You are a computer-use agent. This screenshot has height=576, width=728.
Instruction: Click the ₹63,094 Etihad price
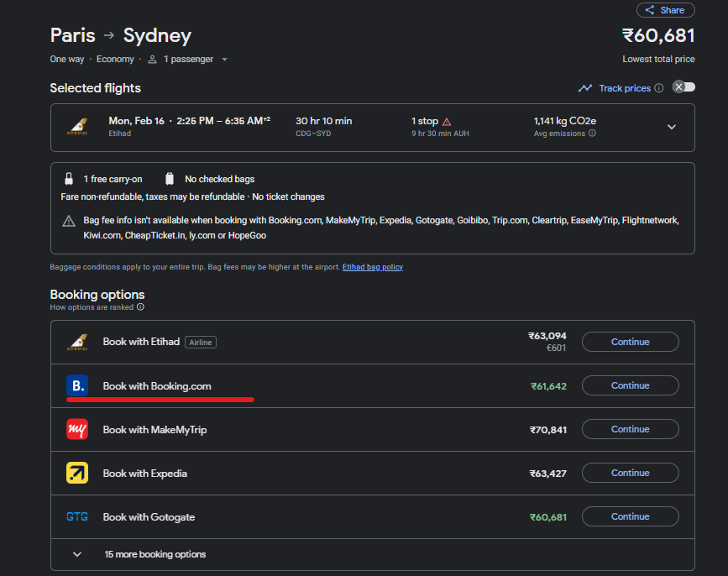(x=547, y=336)
